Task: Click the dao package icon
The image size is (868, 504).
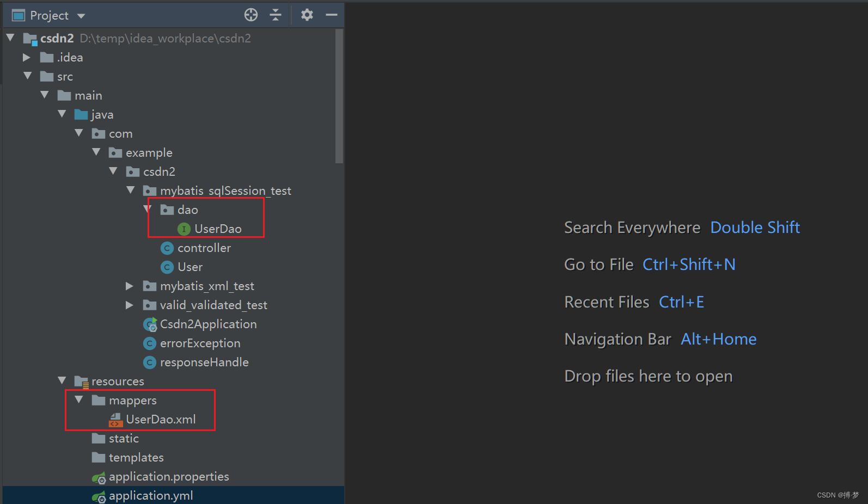Action: 167,210
